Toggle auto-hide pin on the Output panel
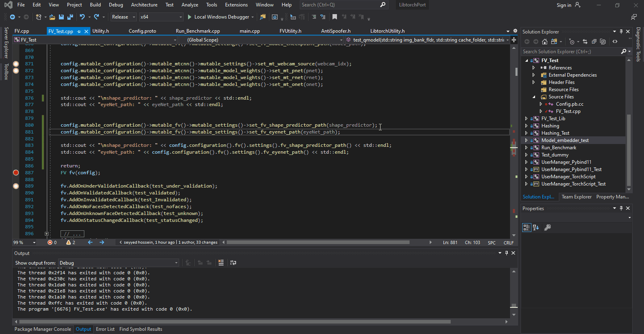The width and height of the screenshot is (644, 334). click(506, 253)
